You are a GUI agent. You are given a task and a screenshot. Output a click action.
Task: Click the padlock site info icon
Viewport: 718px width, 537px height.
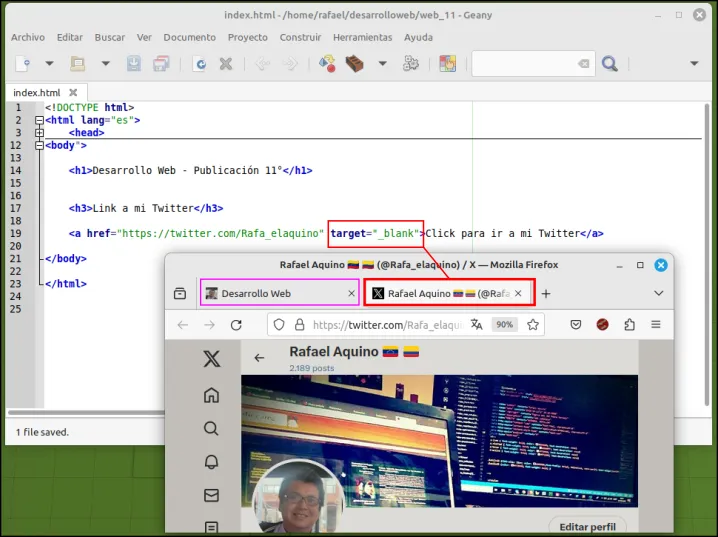pos(299,325)
